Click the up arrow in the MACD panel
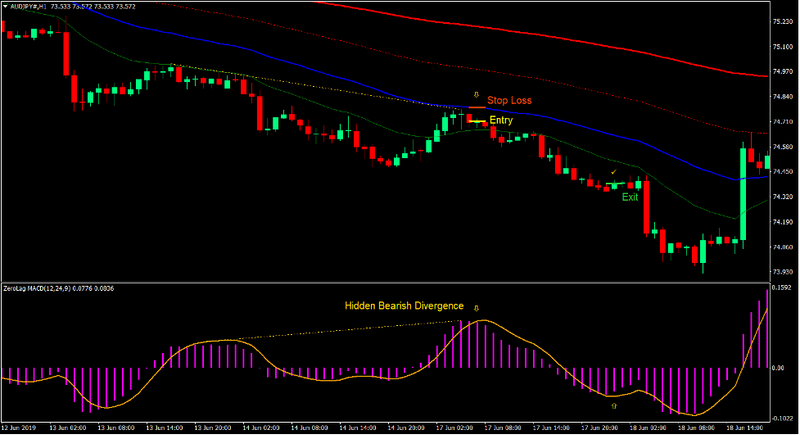This screenshot has width=800, height=435. (x=613, y=406)
